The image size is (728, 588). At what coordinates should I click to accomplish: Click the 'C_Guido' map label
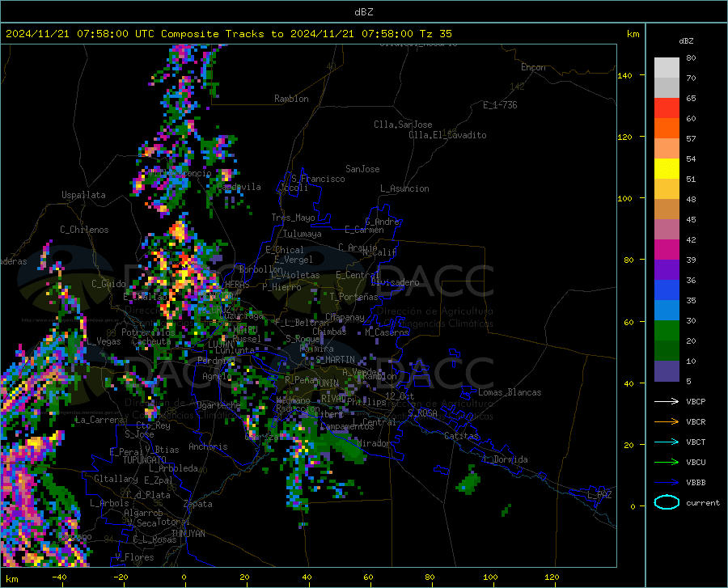click(x=108, y=284)
